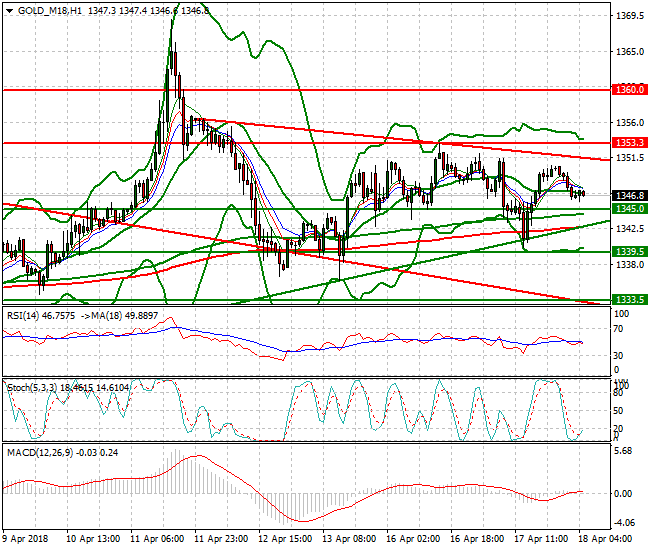Click the green 1339.5 price level label

630,252
